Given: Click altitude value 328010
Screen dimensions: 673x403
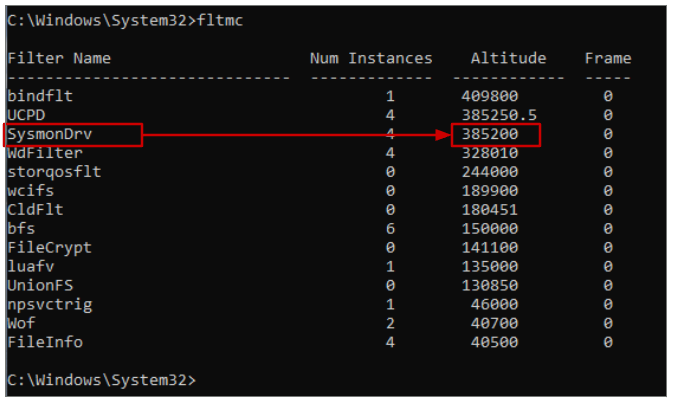Looking at the screenshot, I should [x=490, y=153].
